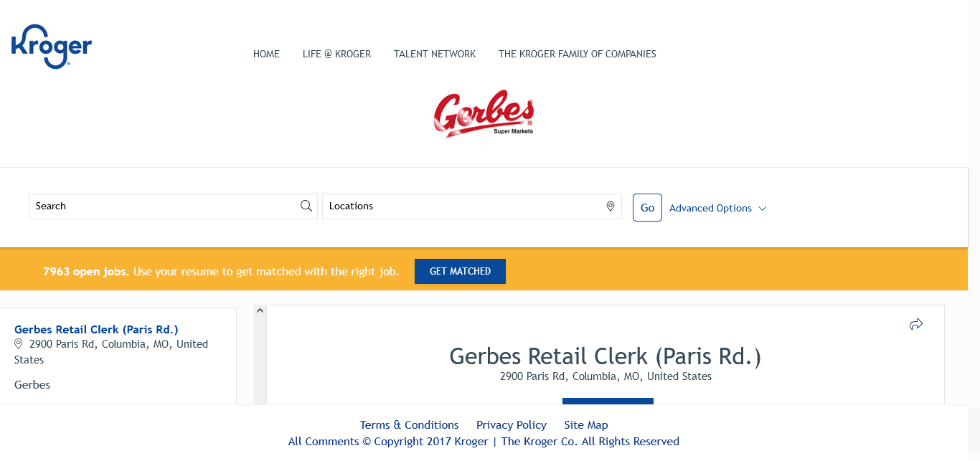
Task: Open the Site Map link
Action: (x=586, y=425)
